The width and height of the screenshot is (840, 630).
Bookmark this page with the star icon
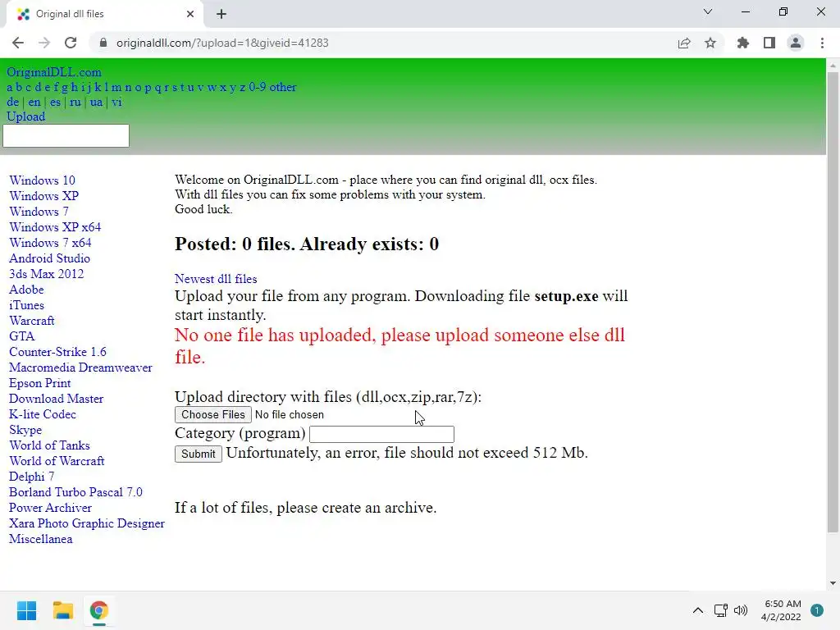pos(710,43)
